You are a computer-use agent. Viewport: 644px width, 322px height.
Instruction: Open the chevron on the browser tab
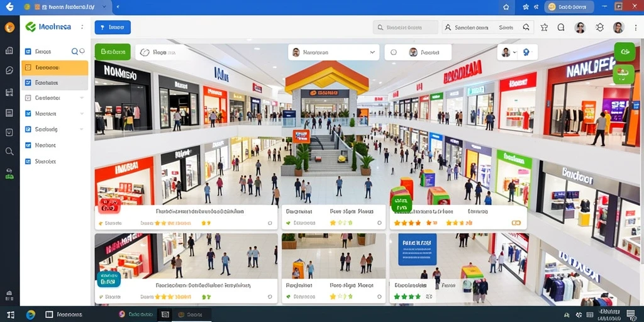[104, 6]
